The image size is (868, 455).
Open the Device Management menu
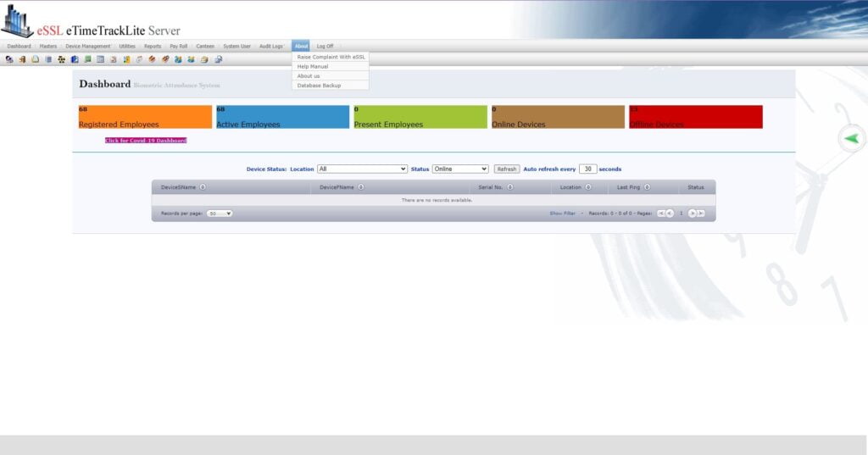88,46
